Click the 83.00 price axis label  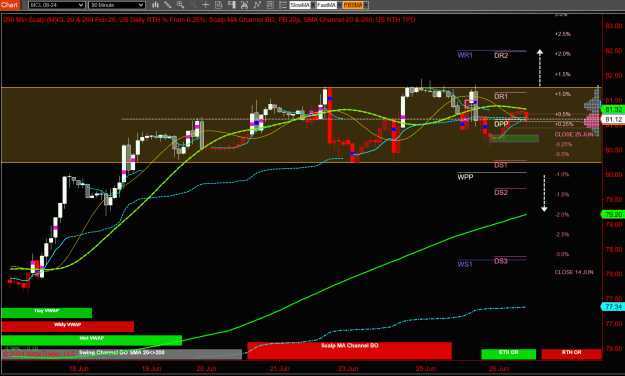(x=614, y=26)
